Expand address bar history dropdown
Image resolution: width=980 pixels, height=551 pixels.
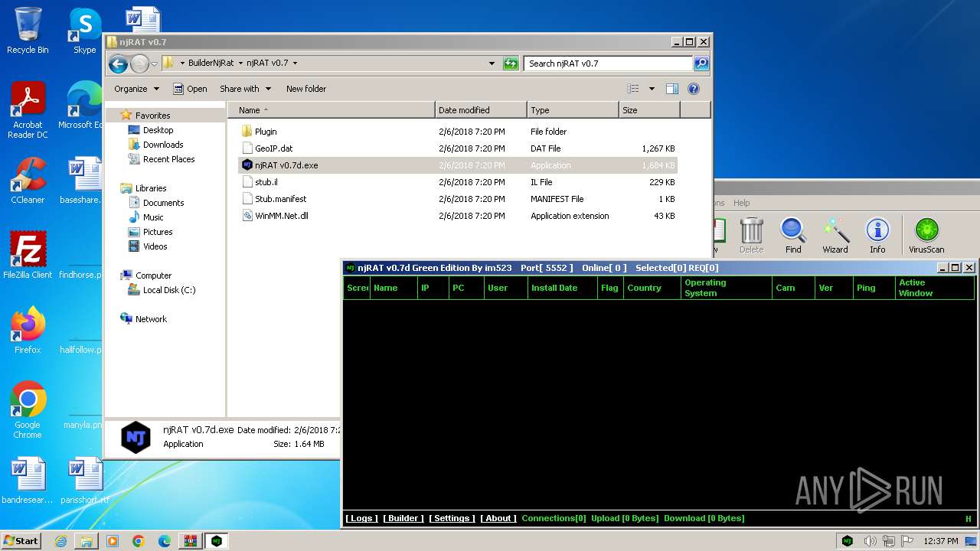[x=492, y=64]
